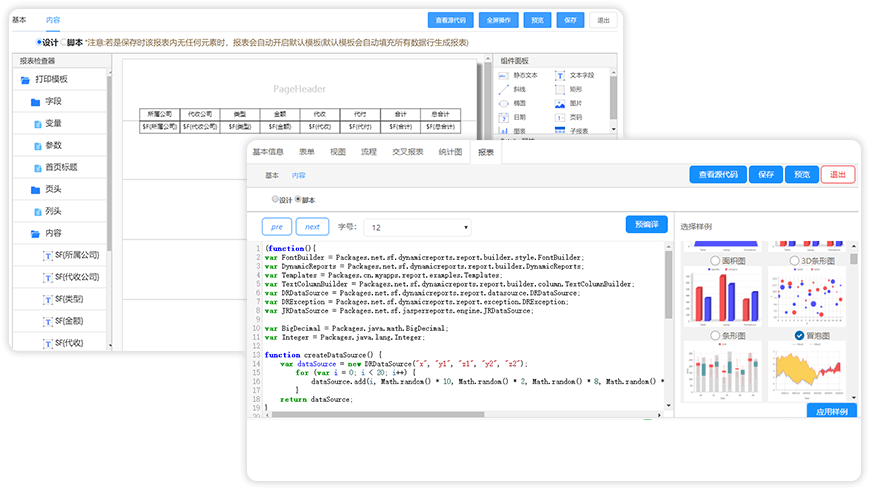Pick the 文本字段 text field component icon
The image size is (870, 490).
559,75
